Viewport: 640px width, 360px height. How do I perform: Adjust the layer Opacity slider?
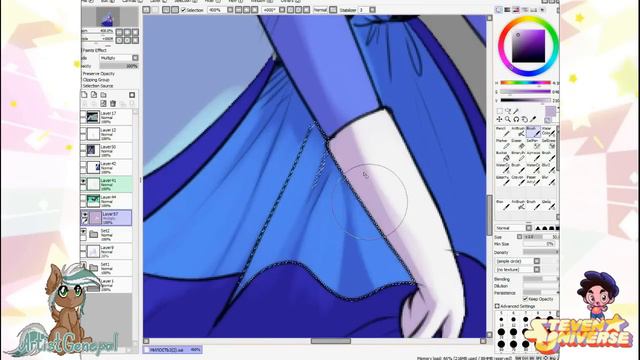[x=119, y=66]
